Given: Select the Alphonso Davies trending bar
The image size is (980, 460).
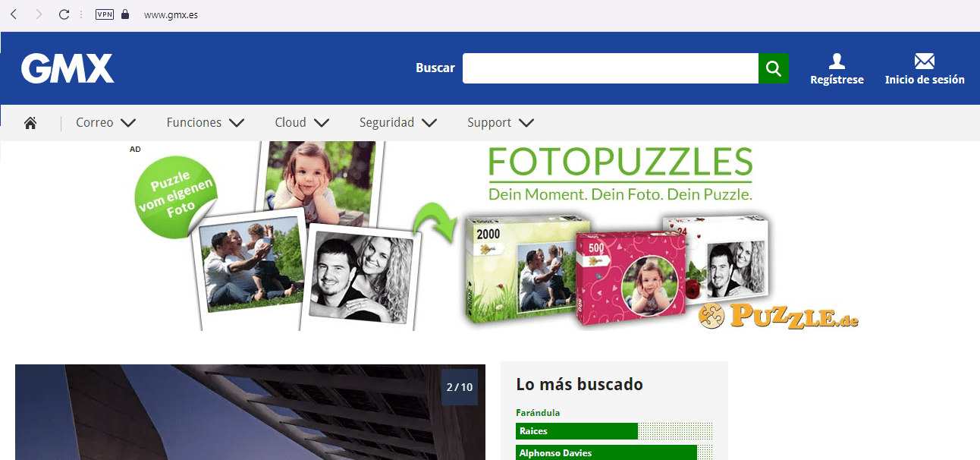Looking at the screenshot, I should coord(614,452).
